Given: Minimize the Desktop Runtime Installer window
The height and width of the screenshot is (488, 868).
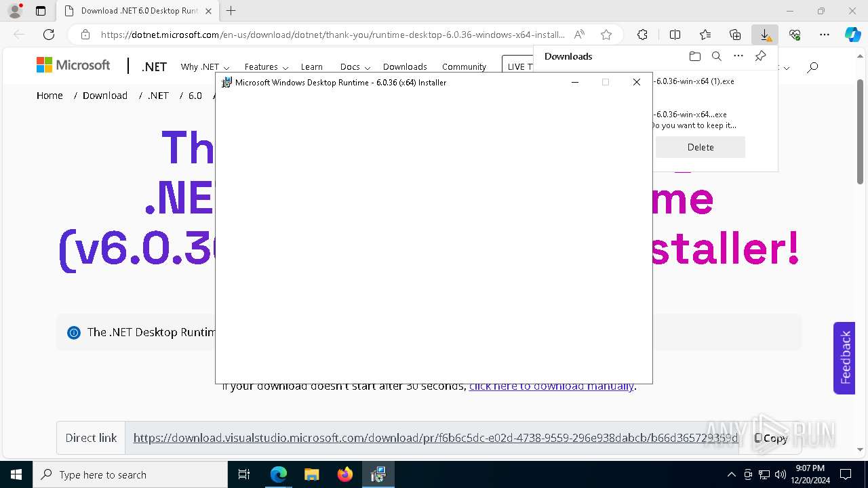Looking at the screenshot, I should click(575, 82).
